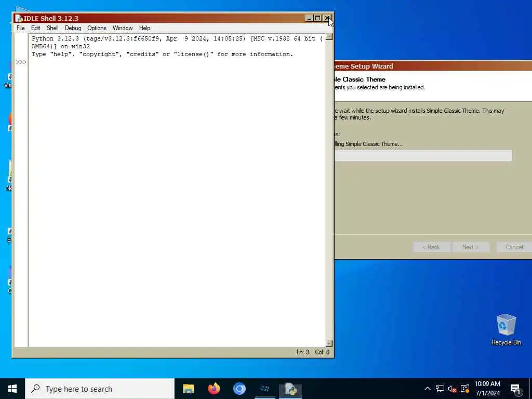Click the IDLE scrollbar up arrow
Image resolution: width=532 pixels, height=399 pixels.
pyautogui.click(x=329, y=37)
